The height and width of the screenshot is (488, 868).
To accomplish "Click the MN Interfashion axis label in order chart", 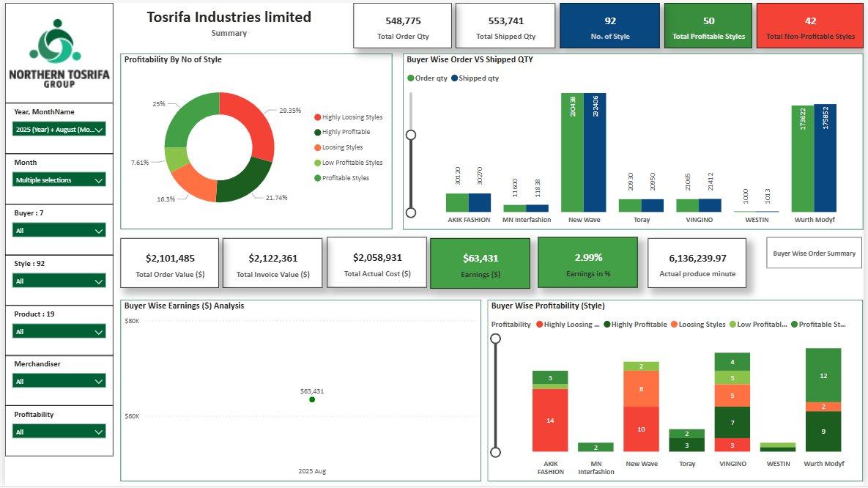I will click(527, 220).
